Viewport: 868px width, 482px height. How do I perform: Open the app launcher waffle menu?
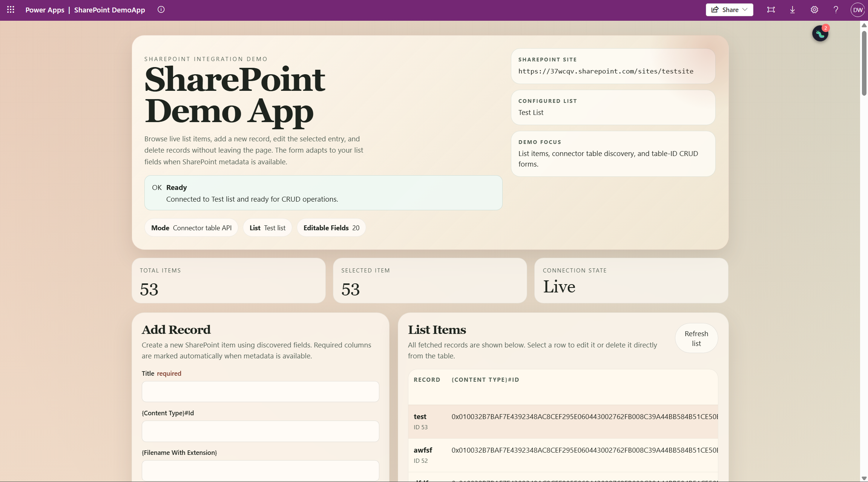pos(10,10)
